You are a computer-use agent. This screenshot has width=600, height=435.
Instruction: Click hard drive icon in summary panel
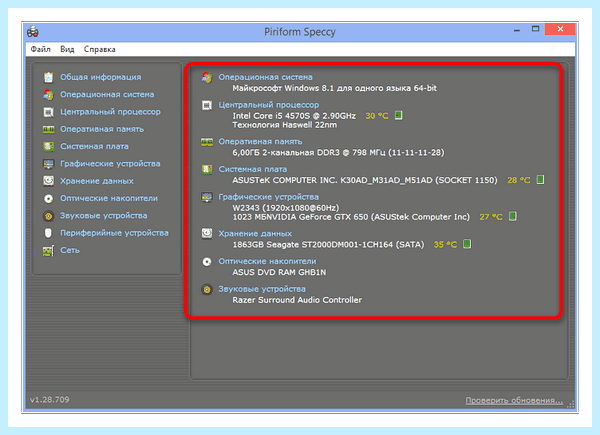pos(207,233)
